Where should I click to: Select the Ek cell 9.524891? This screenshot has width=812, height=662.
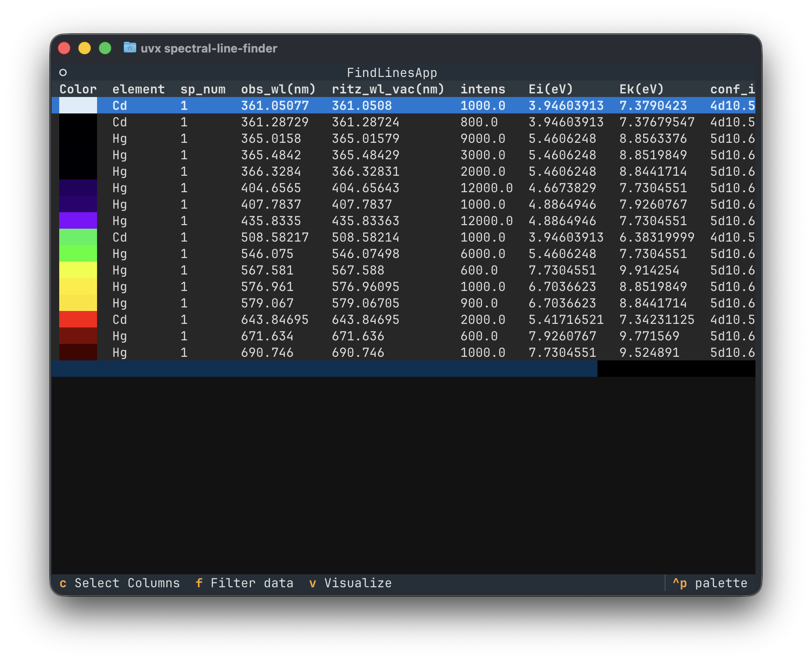pyautogui.click(x=649, y=352)
